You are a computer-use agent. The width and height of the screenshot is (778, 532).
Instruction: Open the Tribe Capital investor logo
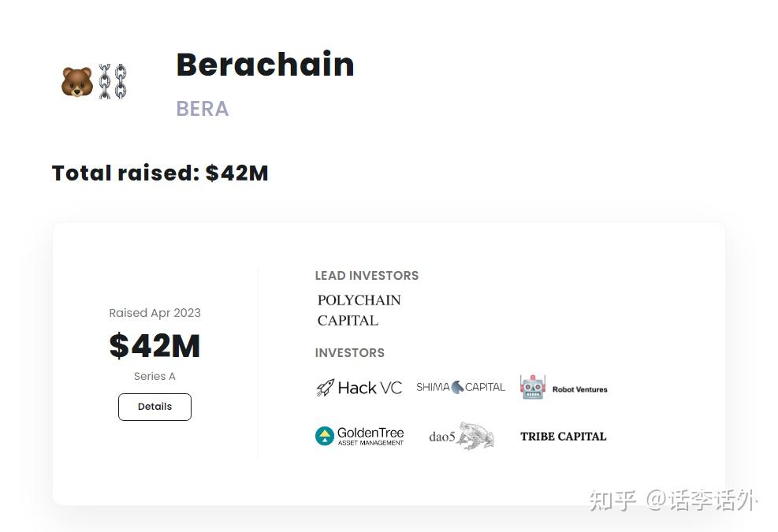[563, 436]
